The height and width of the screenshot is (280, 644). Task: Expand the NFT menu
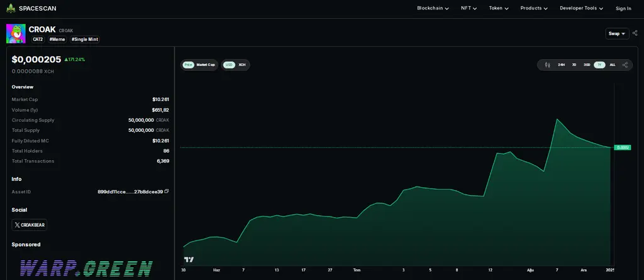pyautogui.click(x=469, y=8)
